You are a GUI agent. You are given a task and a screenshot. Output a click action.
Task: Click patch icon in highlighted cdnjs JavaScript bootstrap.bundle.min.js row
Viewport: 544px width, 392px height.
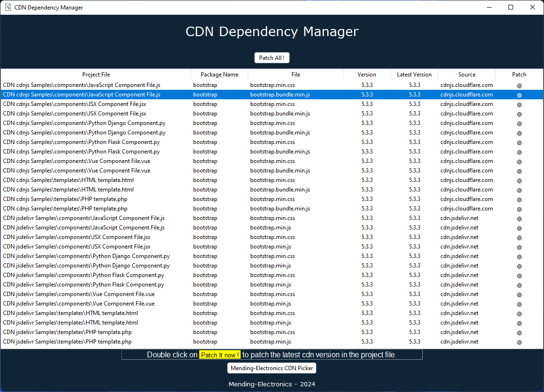[x=519, y=95]
